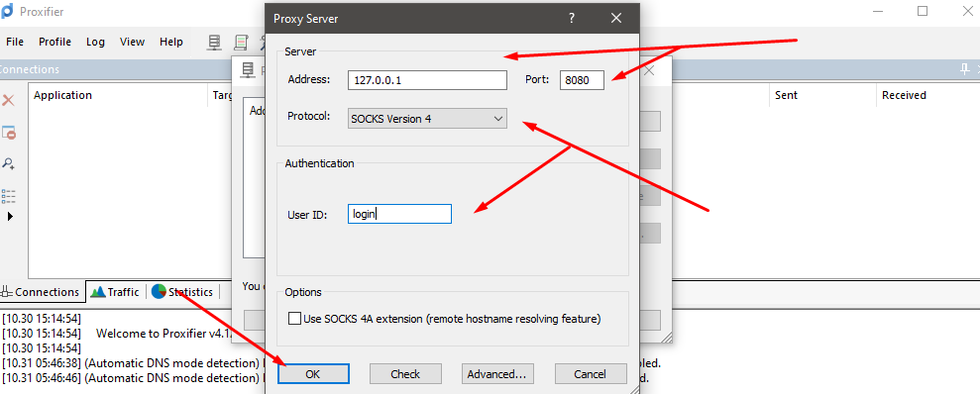Click the Check button

click(x=405, y=374)
